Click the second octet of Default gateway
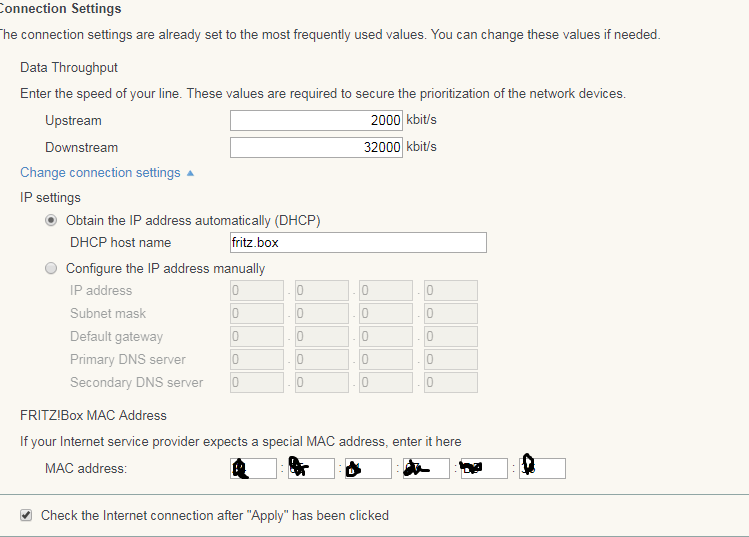Image resolution: width=749 pixels, height=537 pixels. [321, 337]
